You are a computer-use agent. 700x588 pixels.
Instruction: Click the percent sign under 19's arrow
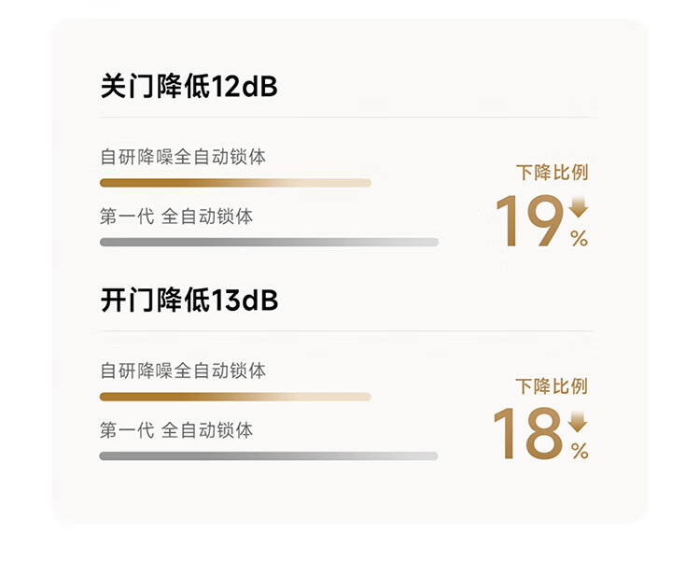click(x=580, y=239)
